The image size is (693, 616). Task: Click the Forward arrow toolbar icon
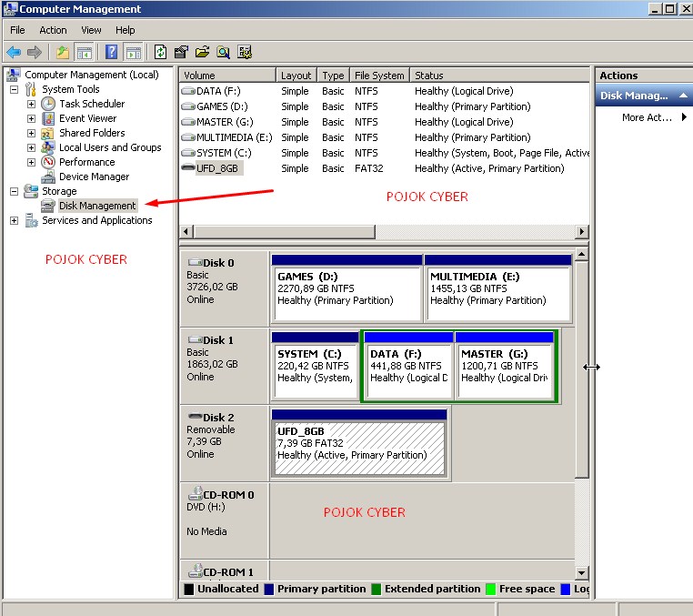(34, 52)
